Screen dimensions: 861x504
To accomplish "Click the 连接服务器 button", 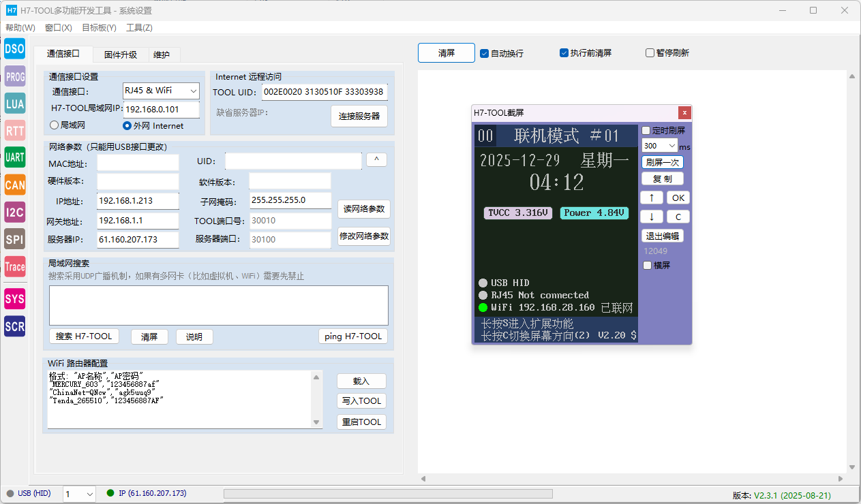I will coord(359,116).
